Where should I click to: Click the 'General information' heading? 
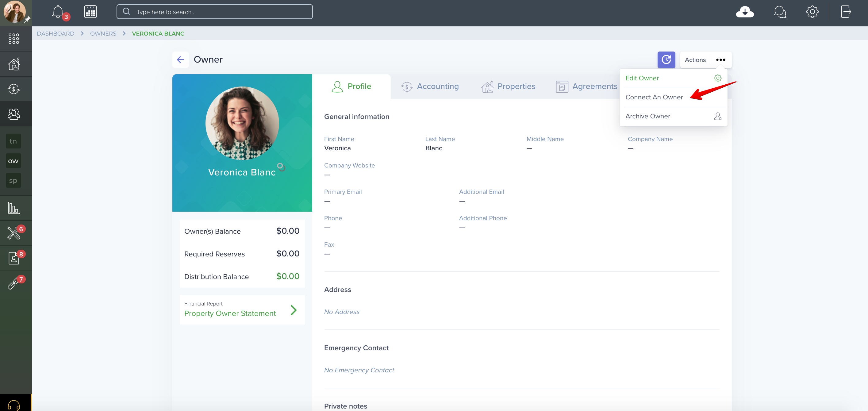tap(356, 117)
